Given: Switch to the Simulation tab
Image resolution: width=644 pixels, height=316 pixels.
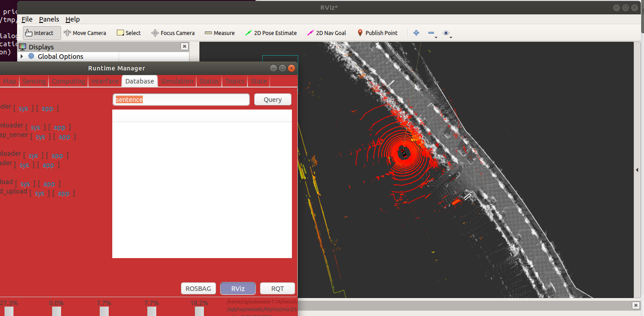Looking at the screenshot, I should (x=177, y=81).
